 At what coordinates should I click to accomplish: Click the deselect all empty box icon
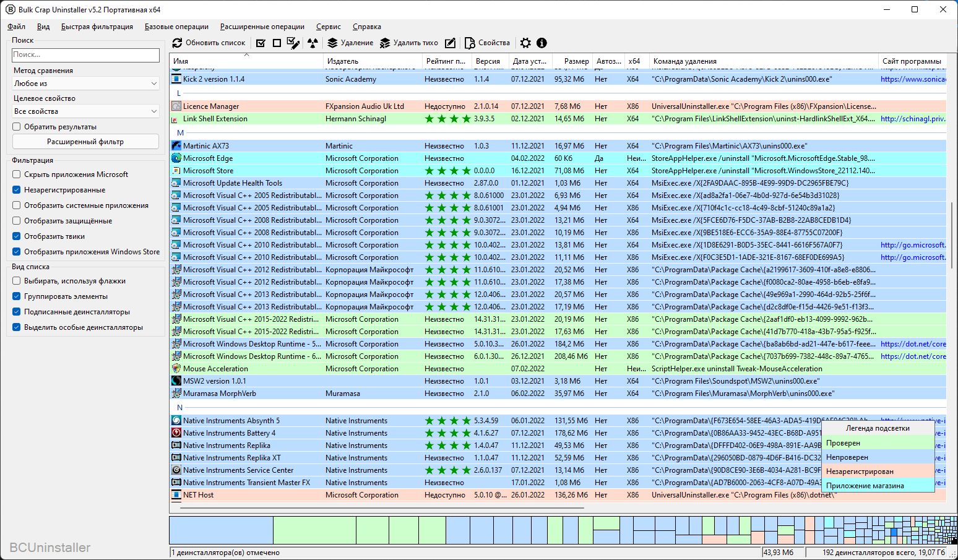[277, 43]
